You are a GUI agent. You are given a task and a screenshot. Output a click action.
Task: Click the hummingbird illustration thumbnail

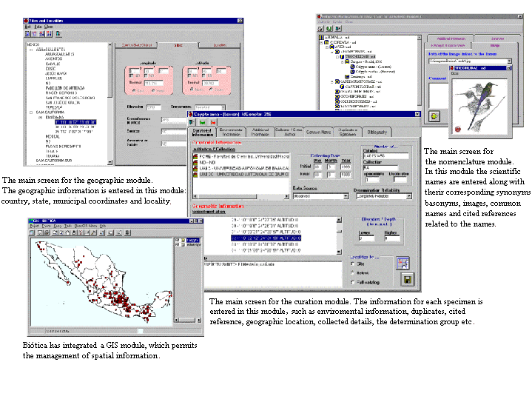click(x=480, y=107)
